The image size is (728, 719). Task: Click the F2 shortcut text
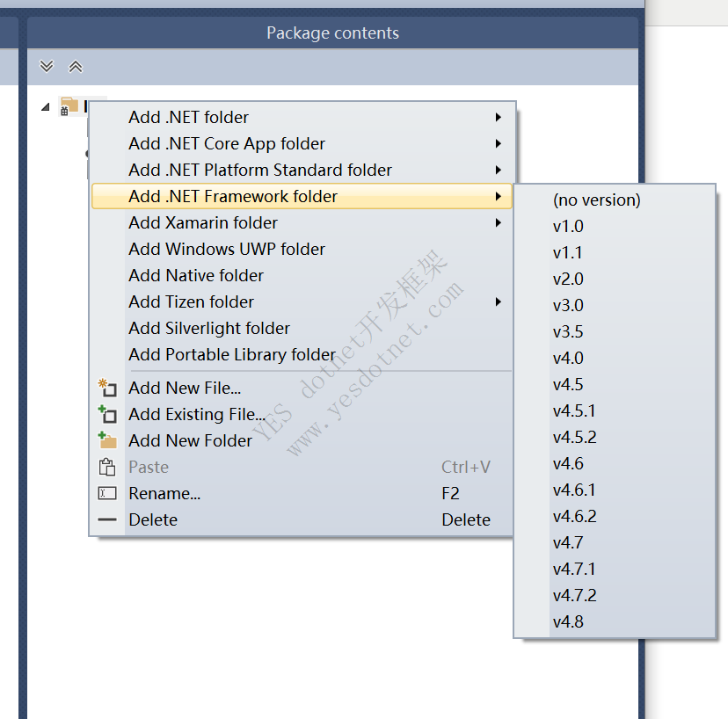pos(450,493)
